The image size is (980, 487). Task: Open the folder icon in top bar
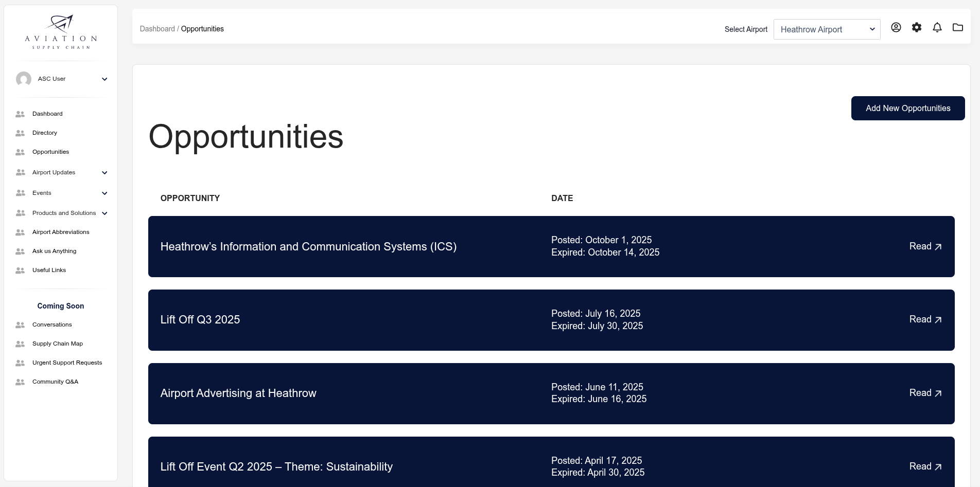point(957,28)
